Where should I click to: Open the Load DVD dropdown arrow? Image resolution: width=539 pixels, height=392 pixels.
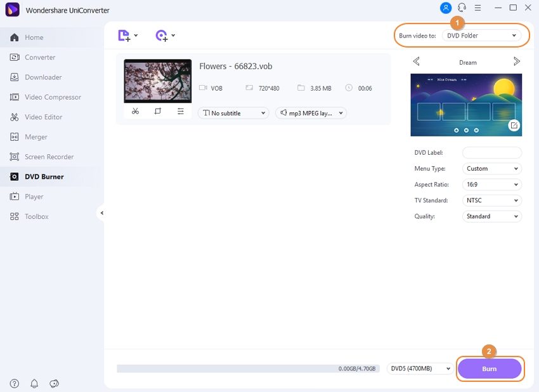tap(173, 36)
